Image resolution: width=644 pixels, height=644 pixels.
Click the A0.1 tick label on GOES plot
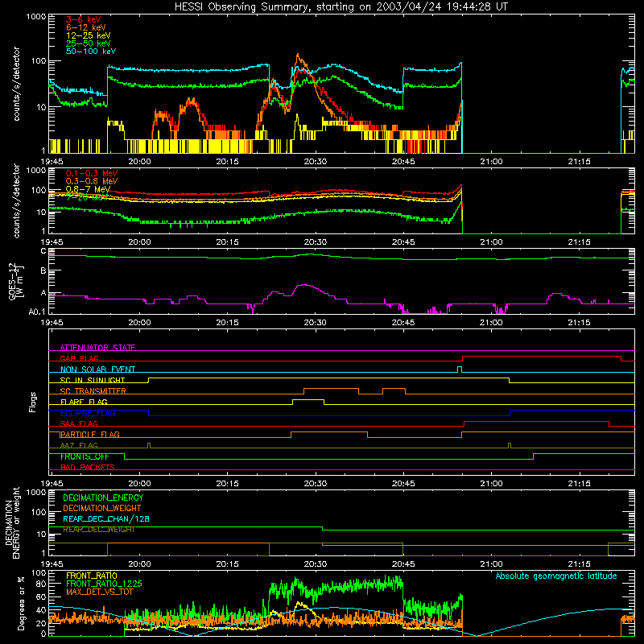[x=37, y=312]
